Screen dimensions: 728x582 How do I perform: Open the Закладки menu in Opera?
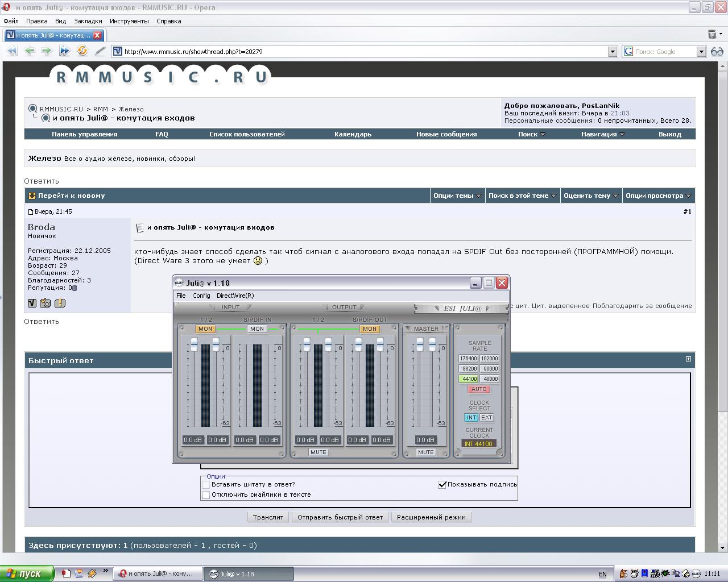tap(88, 21)
